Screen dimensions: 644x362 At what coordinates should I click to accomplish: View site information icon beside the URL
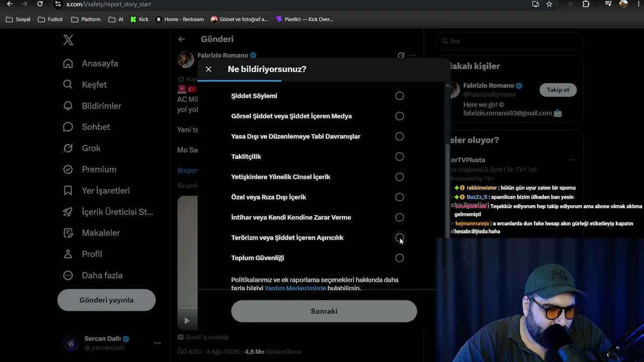[x=57, y=4]
